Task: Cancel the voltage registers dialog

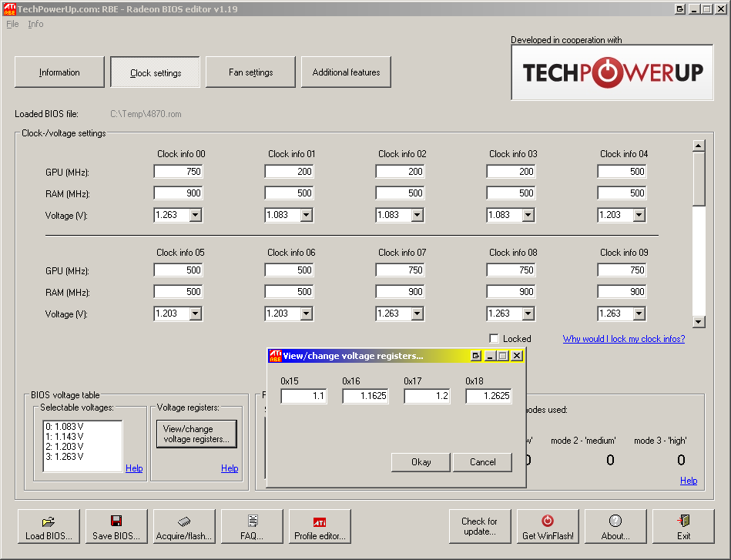Action: [482, 462]
